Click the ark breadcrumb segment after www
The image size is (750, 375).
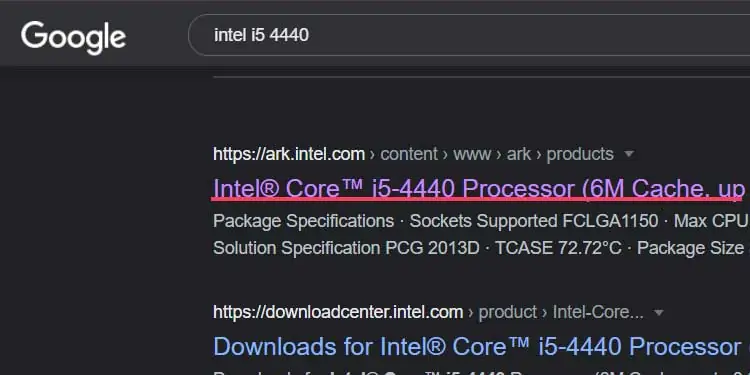point(519,154)
